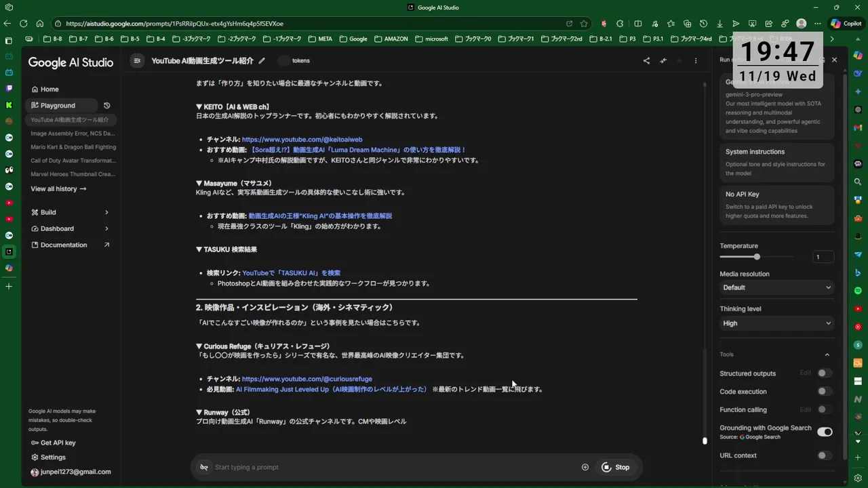868x488 pixels.
Task: Enable URL context switch
Action: click(x=824, y=455)
